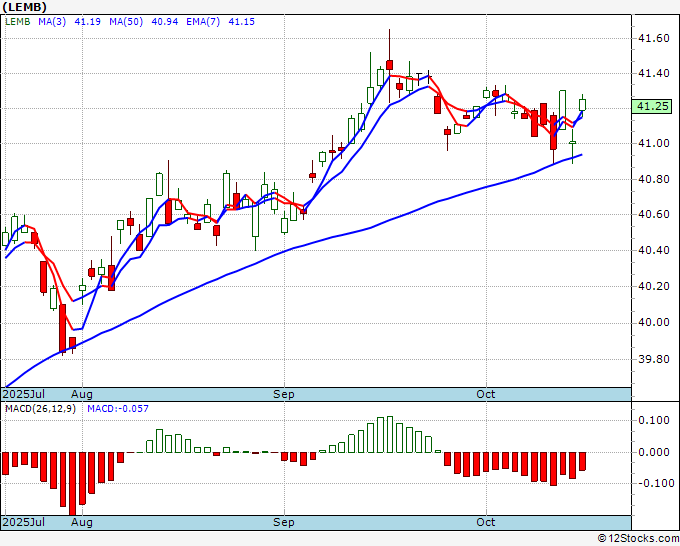Click the mid-September high red candlestick near 41.60
Image resolution: width=680 pixels, height=546 pixels.
pyautogui.click(x=389, y=65)
